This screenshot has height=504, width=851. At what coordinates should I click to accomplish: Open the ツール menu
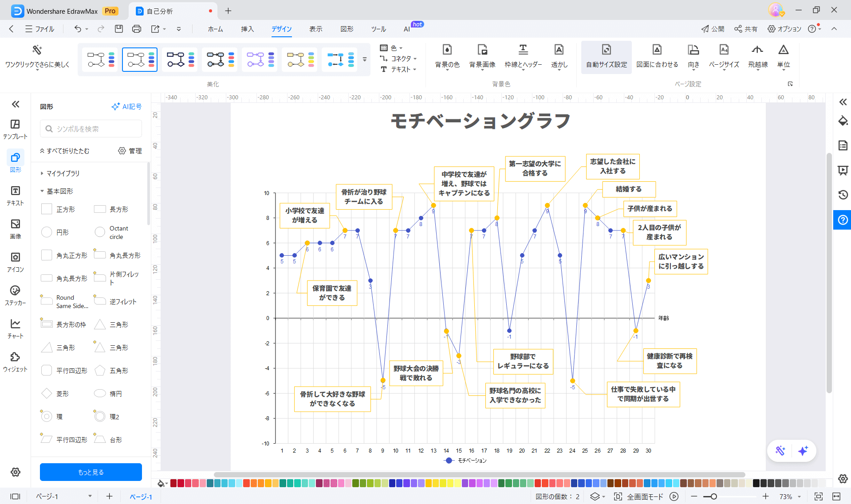[378, 29]
